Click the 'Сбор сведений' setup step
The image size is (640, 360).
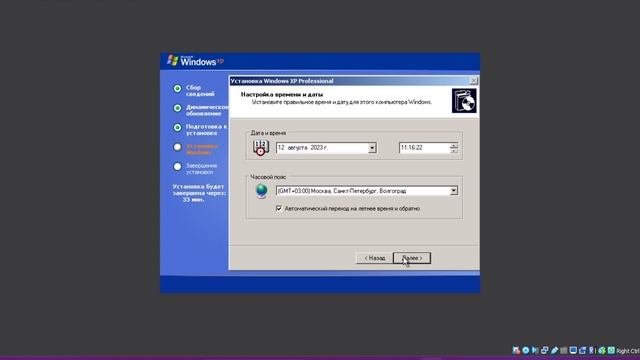click(200, 91)
